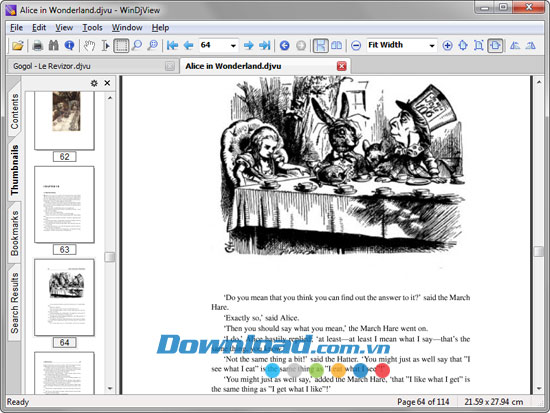
Task: Jump to the last page
Action: (265, 45)
